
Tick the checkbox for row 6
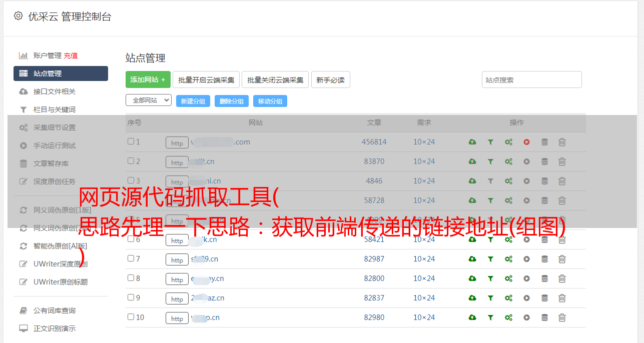click(131, 239)
